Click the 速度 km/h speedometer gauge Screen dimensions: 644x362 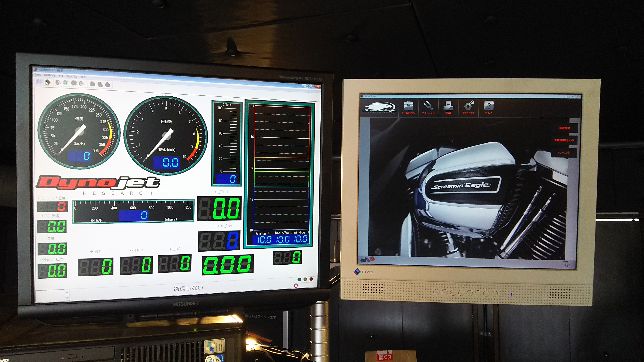point(79,131)
